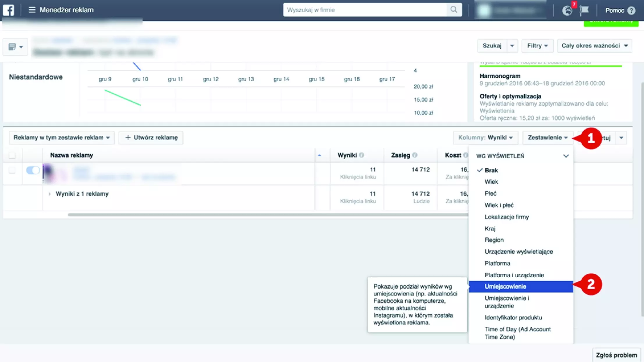Select Umiejscowienie from breakdown menu
The width and height of the screenshot is (644, 362).
pyautogui.click(x=505, y=287)
